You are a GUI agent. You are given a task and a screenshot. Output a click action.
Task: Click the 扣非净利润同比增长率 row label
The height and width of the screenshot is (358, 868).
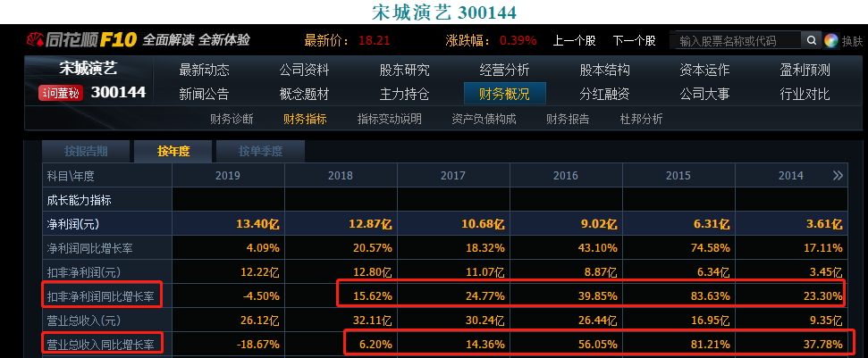coord(100,296)
